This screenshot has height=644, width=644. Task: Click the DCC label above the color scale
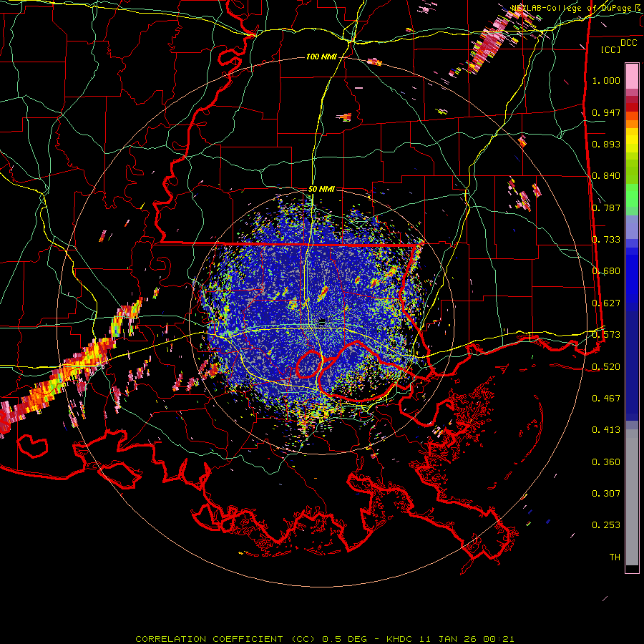pos(629,43)
